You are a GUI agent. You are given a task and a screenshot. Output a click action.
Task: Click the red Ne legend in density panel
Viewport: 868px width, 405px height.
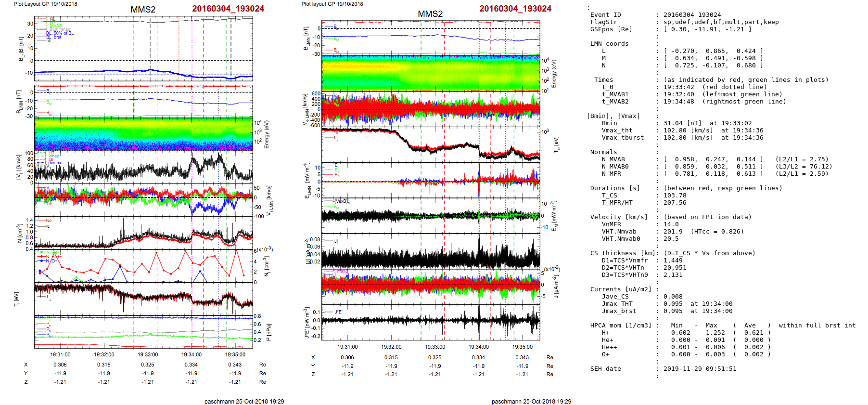click(49, 221)
